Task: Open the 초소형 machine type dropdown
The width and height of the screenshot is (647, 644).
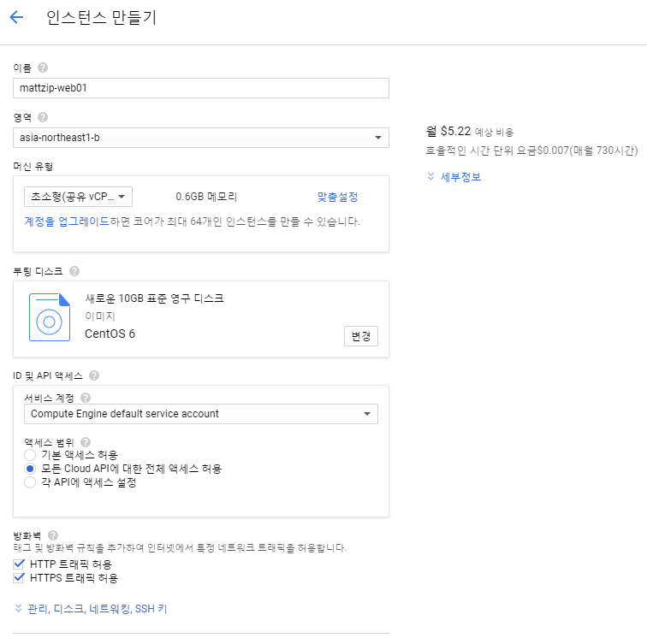Action: 79,197
